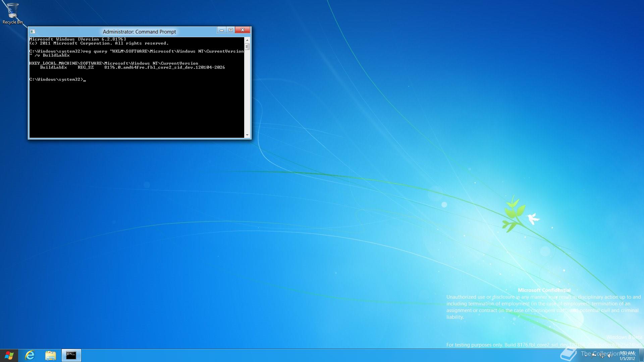644x362 pixels.
Task: Open network status tray icon
Action: [x=602, y=356]
